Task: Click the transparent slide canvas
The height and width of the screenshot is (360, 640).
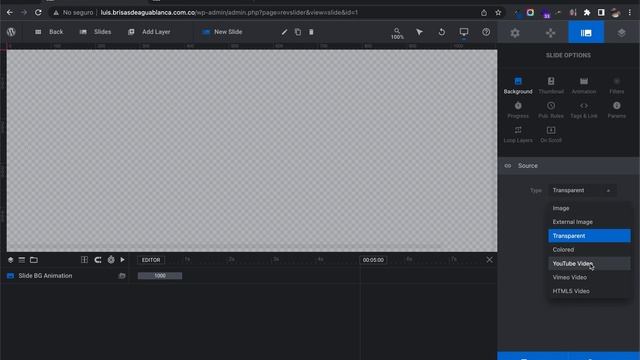Action: 252,151
